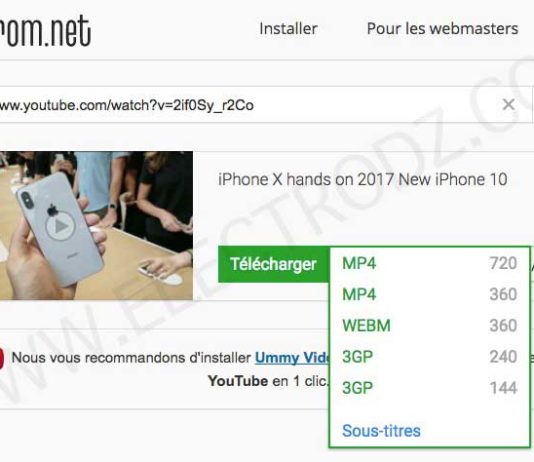Click the Ummy Video link
The height and width of the screenshot is (462, 534).
[292, 357]
